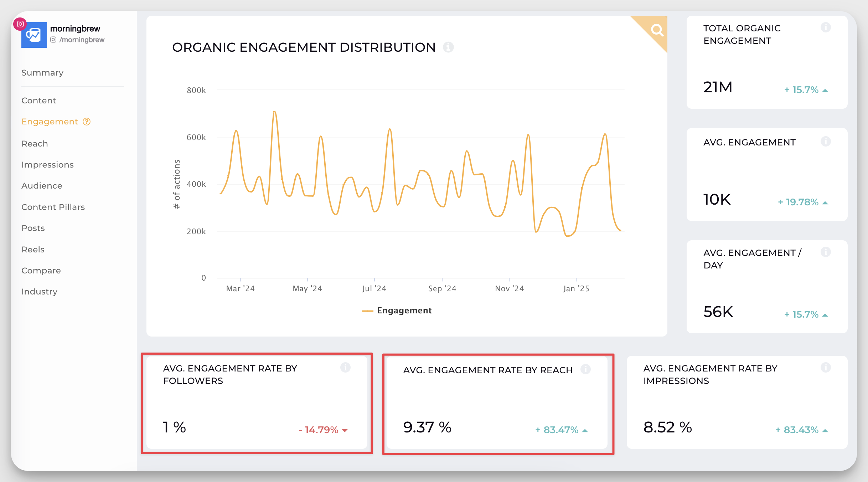Open the Posts section
Viewport: 868px width, 482px height.
(33, 228)
